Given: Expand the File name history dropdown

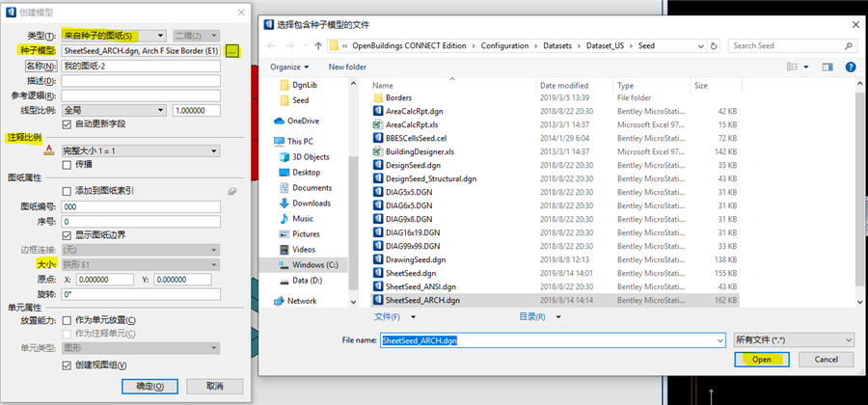Looking at the screenshot, I should [x=719, y=340].
